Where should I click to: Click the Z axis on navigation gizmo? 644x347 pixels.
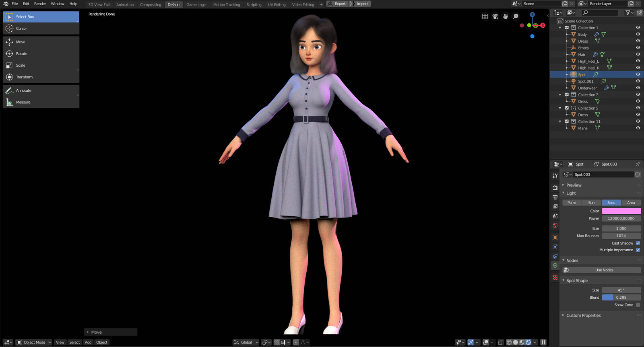click(x=532, y=14)
